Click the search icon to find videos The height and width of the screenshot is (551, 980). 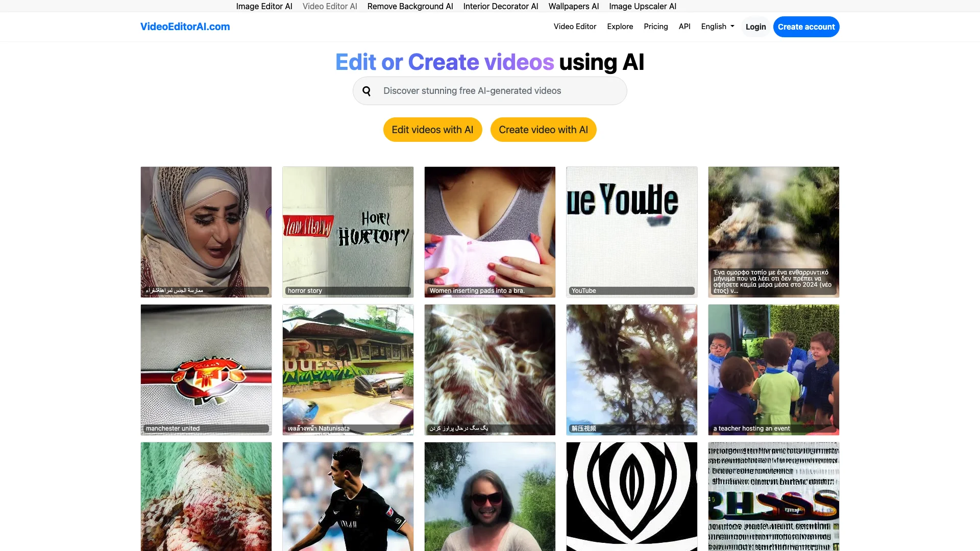367,91
